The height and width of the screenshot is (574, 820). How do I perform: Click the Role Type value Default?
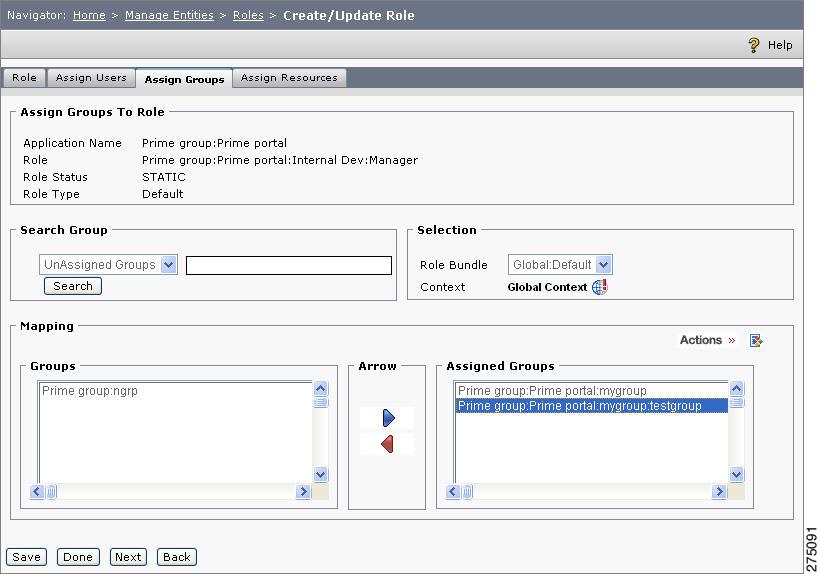[x=163, y=194]
